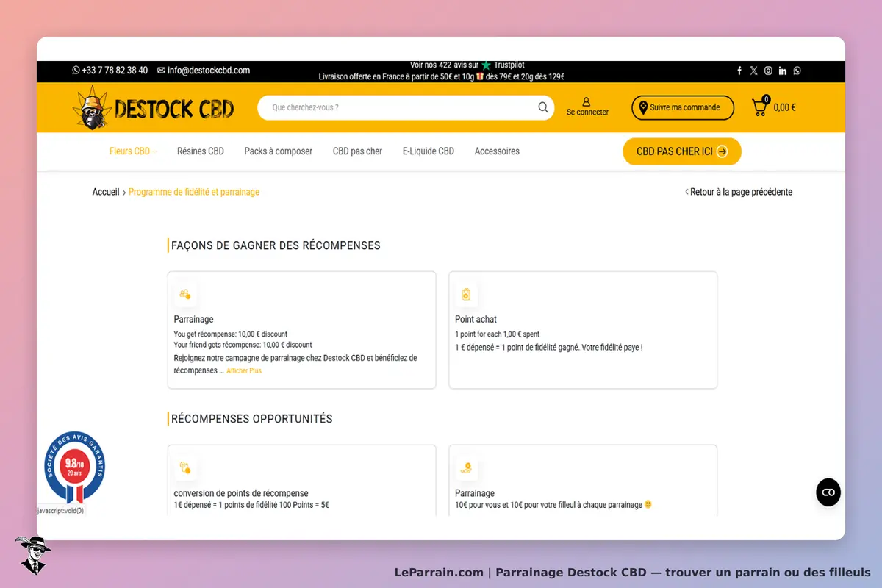Click Afficher Plus in the Parrainage card
882x588 pixels.
click(x=244, y=371)
